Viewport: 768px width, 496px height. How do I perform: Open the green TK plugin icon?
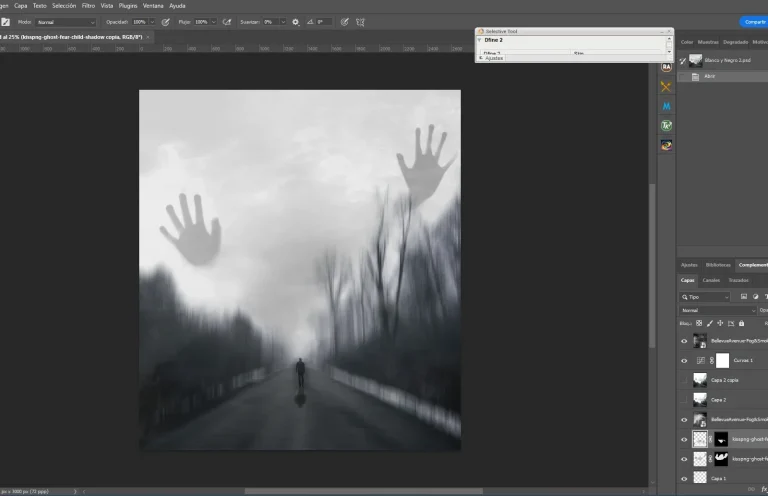[666, 126]
